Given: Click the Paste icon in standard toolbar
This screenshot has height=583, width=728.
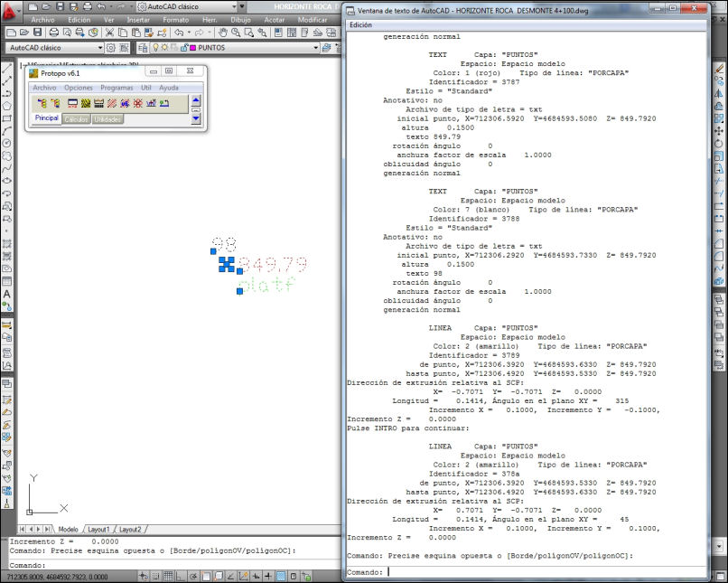Looking at the screenshot, I should tap(136, 33).
